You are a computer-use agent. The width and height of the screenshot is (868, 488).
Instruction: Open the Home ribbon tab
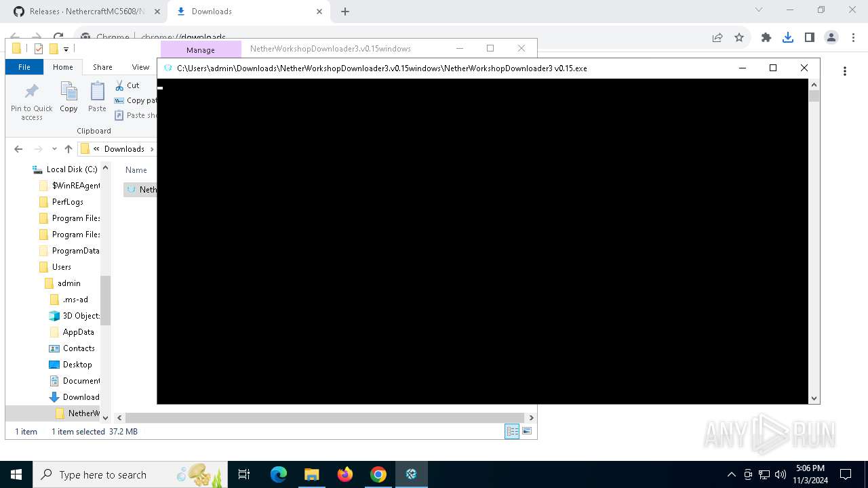62,67
